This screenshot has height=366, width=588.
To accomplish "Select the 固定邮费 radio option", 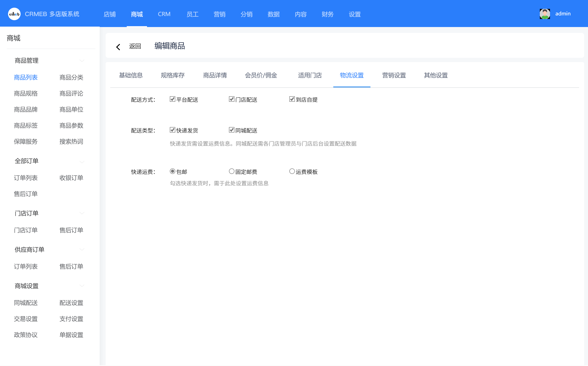I will coord(231,171).
